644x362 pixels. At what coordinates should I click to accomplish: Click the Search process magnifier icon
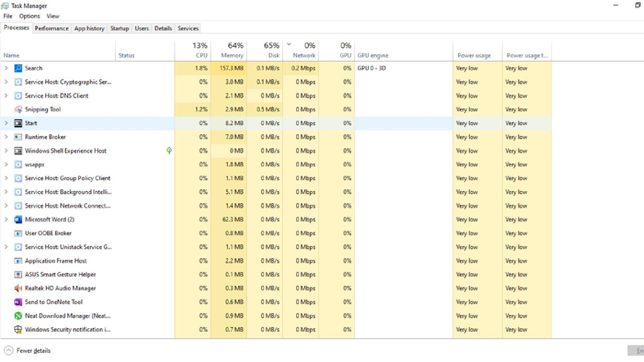[x=18, y=68]
